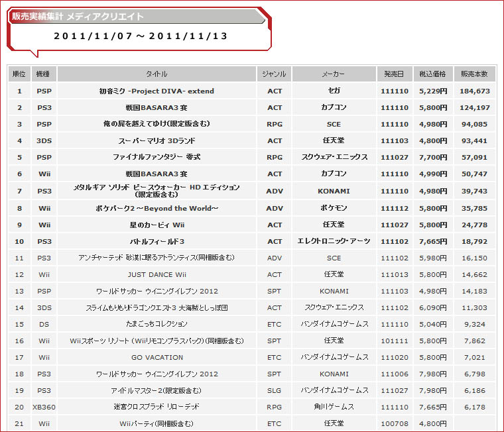Click the maker セガ
The image size is (504, 432).
pyautogui.click(x=334, y=91)
